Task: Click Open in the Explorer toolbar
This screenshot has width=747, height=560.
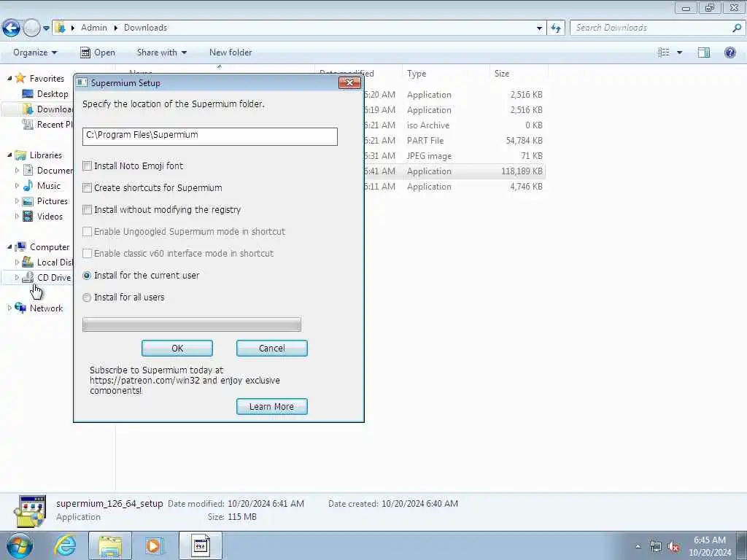Action: tap(98, 52)
